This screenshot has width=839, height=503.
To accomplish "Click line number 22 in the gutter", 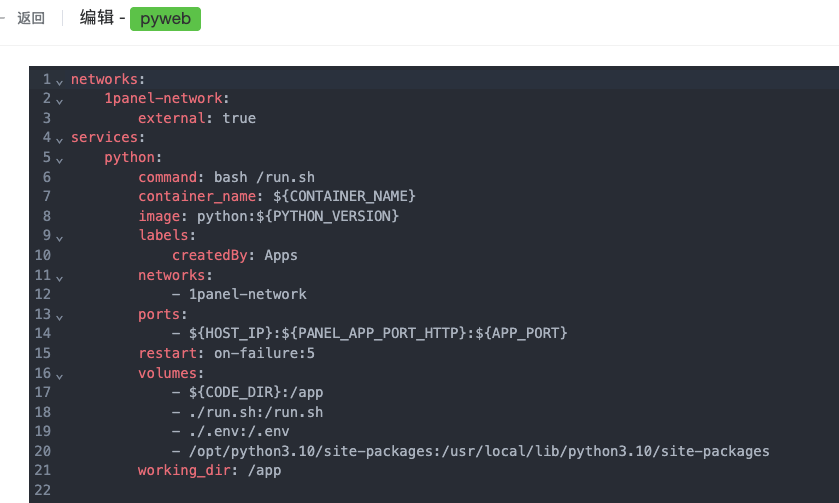I will click(x=43, y=490).
